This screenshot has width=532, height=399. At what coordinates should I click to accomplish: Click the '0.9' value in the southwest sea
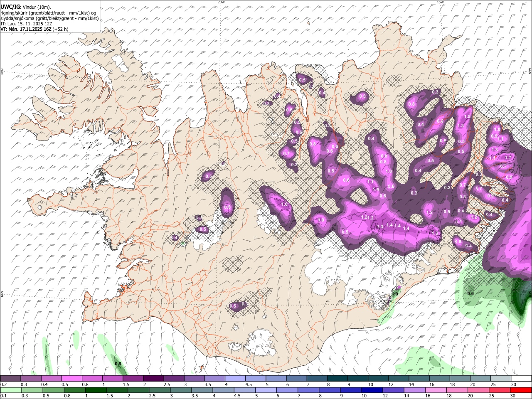[118, 364]
